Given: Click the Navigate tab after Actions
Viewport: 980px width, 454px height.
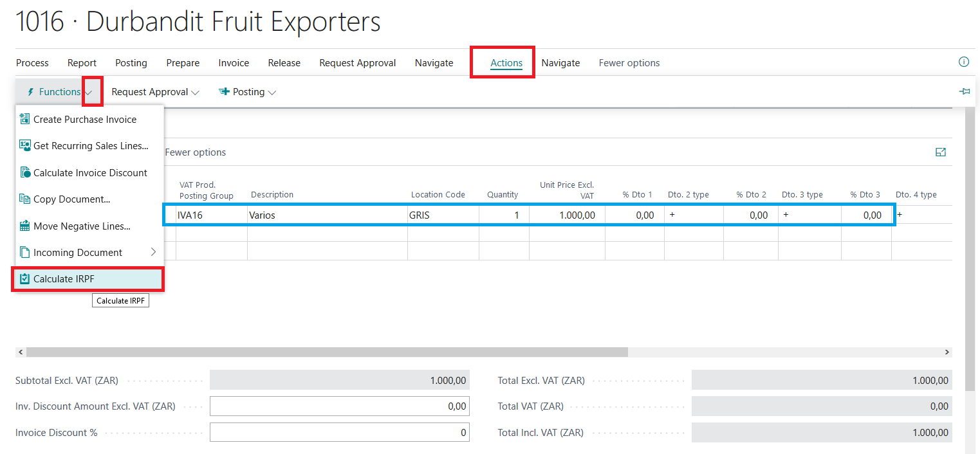Looking at the screenshot, I should click(560, 63).
